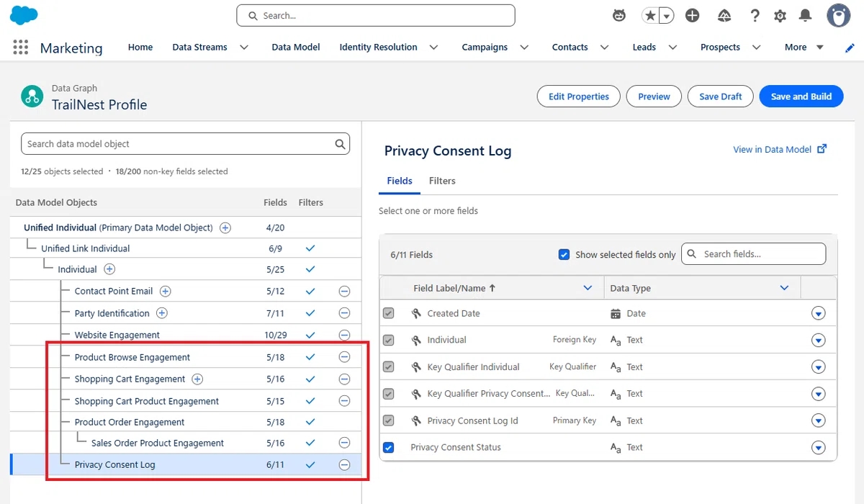Click the edit navigation pencil icon
Image resolution: width=864 pixels, height=504 pixels.
point(850,48)
